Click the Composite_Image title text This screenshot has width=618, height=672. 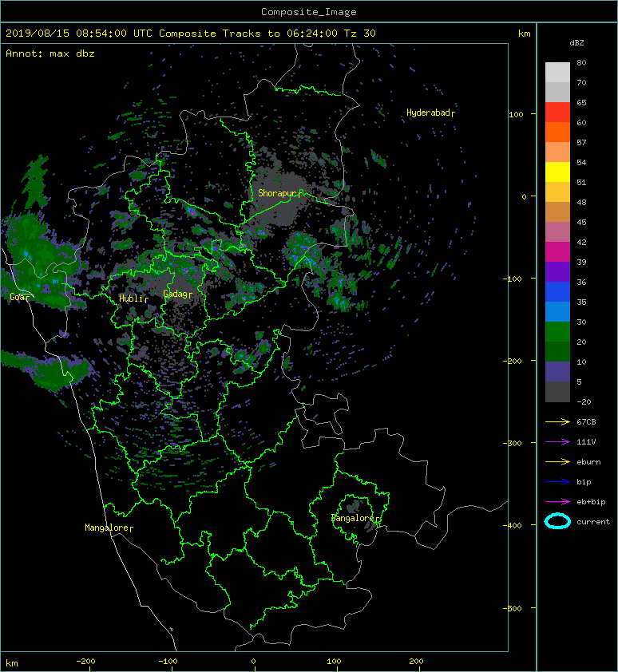coord(309,12)
